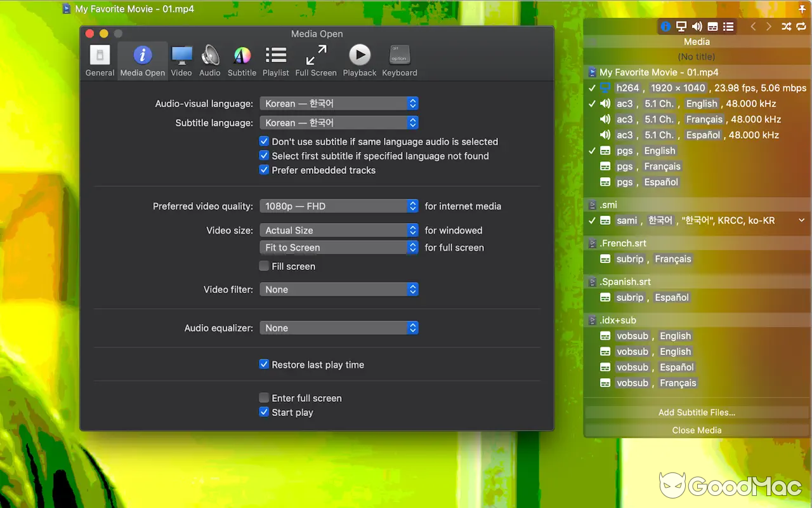Viewport: 812px width, 508px height.
Task: Open the Audio preferences pane
Action: pyautogui.click(x=209, y=59)
